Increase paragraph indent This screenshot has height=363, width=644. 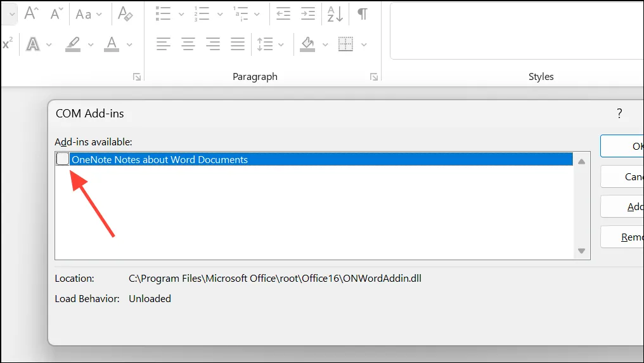[x=307, y=14]
